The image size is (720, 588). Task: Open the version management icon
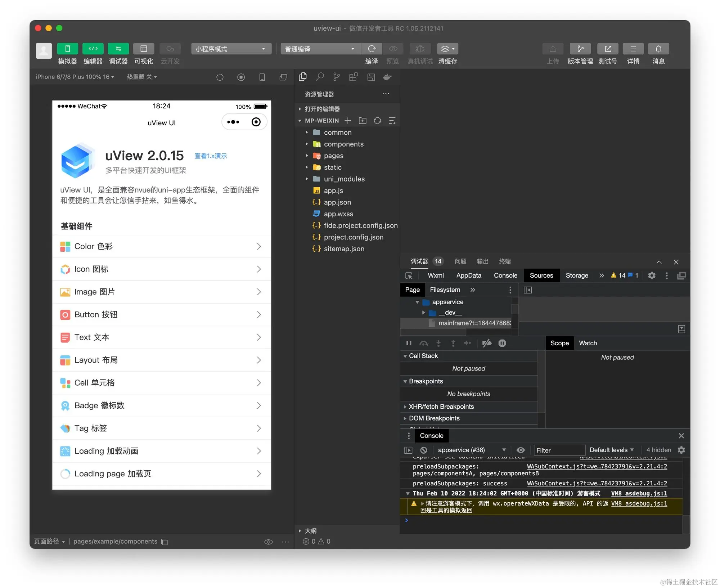(x=580, y=49)
